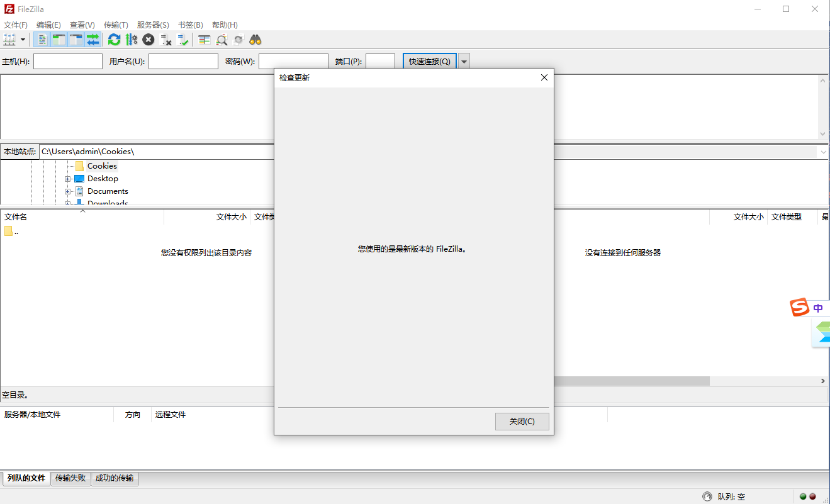Open the dropdown arrow beside Site Manager
The height and width of the screenshot is (504, 830).
click(23, 40)
